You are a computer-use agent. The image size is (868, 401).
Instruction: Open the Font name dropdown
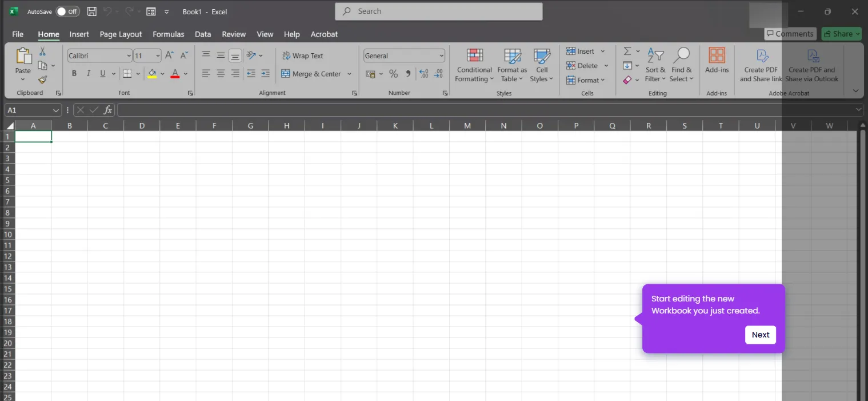tap(129, 55)
